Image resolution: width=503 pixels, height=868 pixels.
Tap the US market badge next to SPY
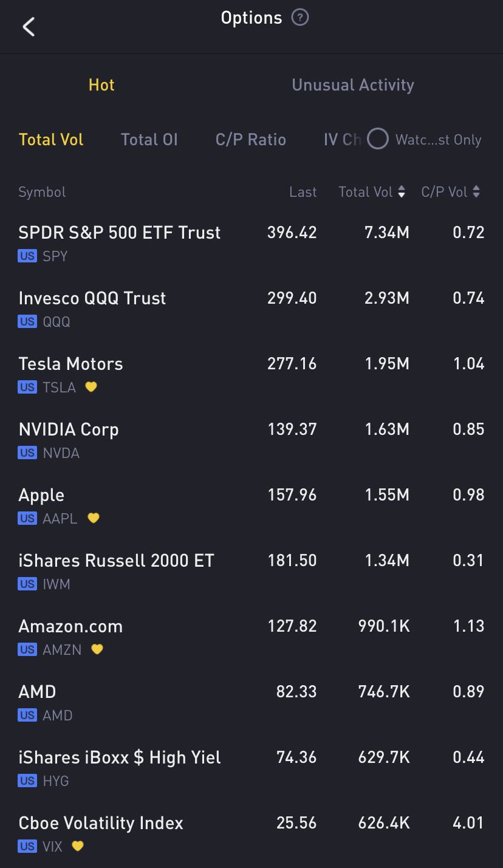point(27,256)
